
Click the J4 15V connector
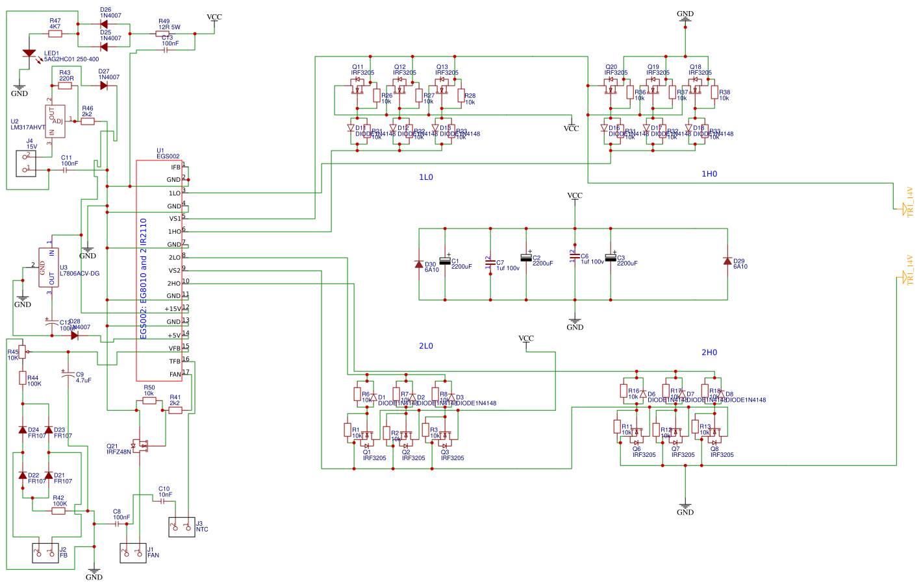[x=26, y=164]
